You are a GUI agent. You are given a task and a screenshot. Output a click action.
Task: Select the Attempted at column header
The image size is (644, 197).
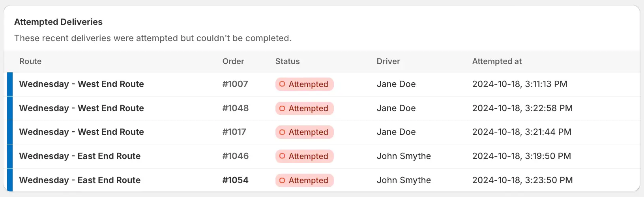(x=497, y=61)
